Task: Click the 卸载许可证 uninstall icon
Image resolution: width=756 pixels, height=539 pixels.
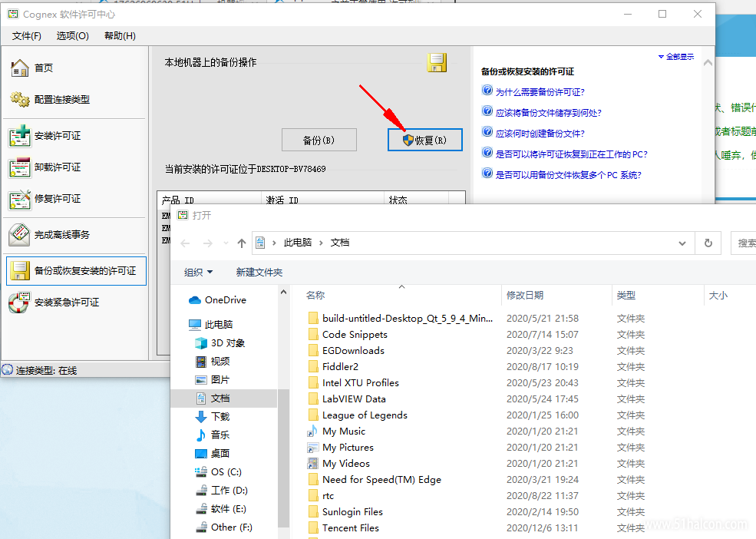Action: click(x=20, y=167)
